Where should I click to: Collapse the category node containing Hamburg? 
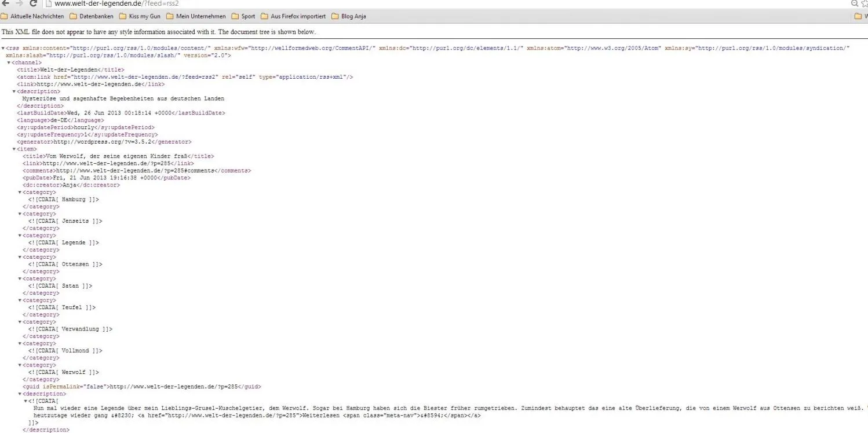click(x=20, y=192)
